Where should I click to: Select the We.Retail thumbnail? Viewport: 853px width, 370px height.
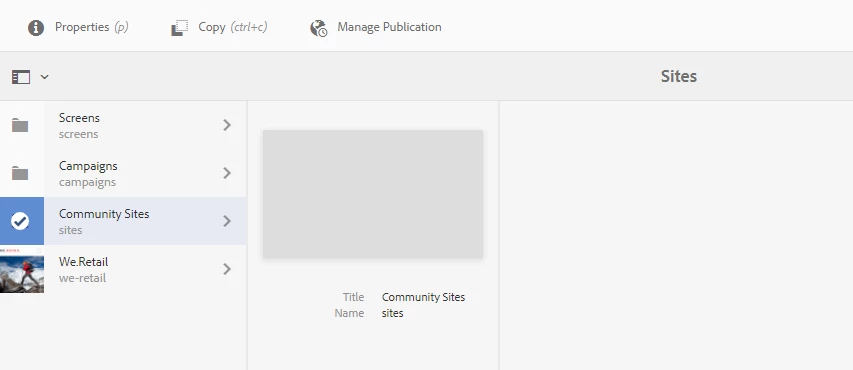[x=22, y=269]
